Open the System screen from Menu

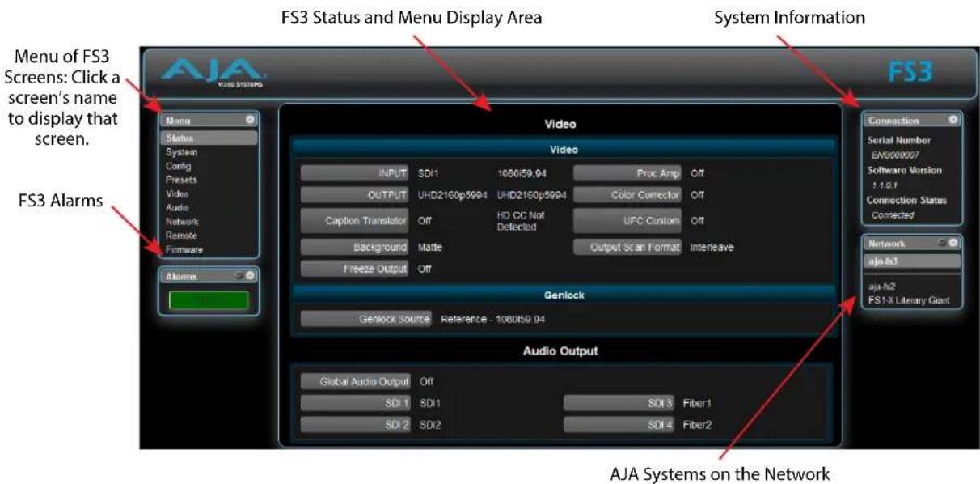181,152
